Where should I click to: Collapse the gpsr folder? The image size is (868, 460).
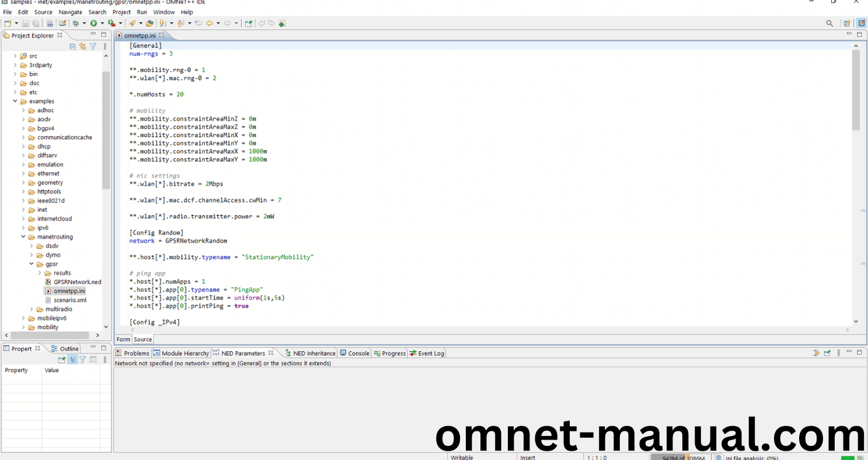point(32,264)
